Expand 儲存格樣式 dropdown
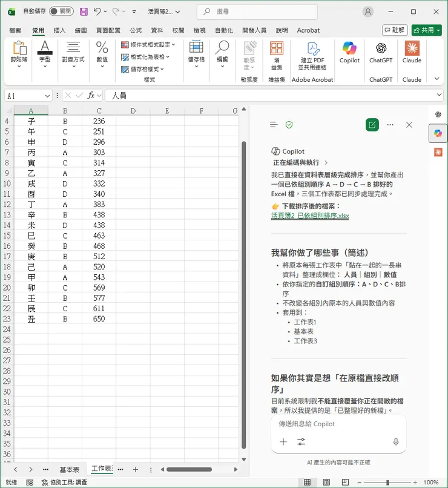The image size is (448, 488). click(142, 69)
